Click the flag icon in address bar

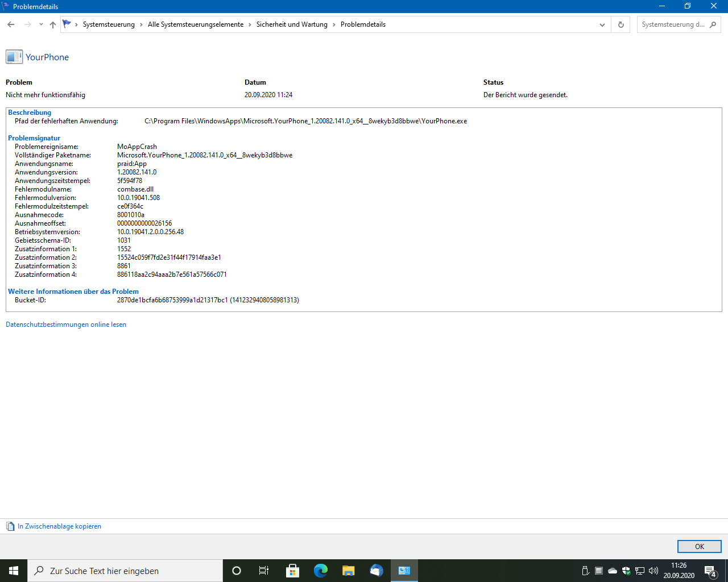67,24
